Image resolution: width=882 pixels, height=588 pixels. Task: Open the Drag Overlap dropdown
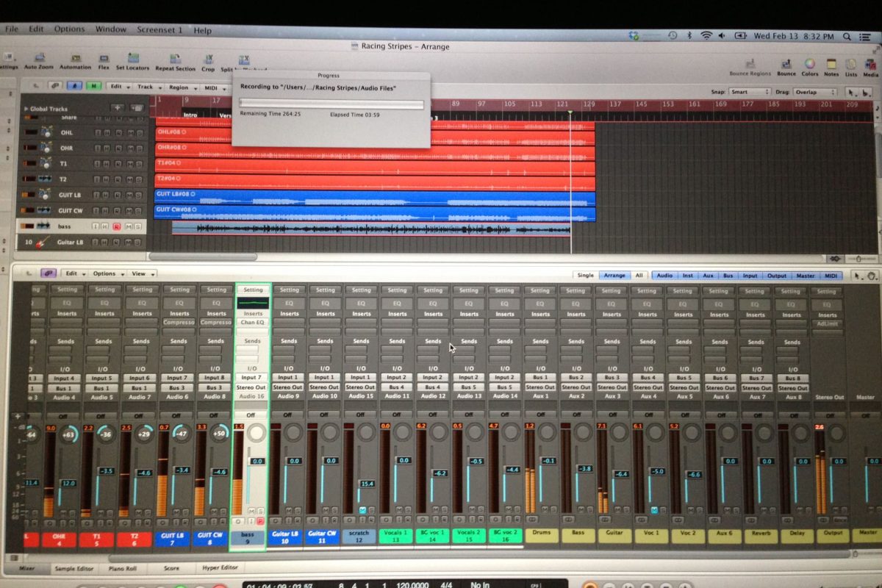(x=814, y=93)
